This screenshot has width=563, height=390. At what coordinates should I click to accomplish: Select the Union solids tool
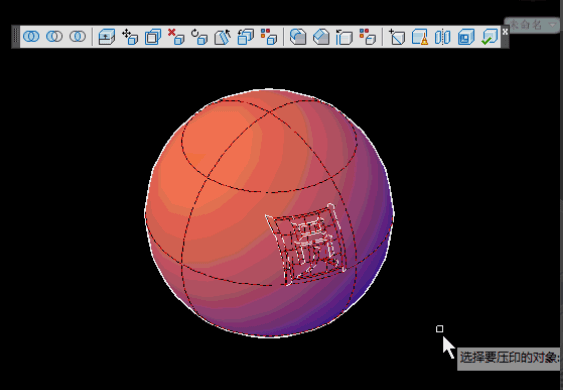tap(31, 37)
